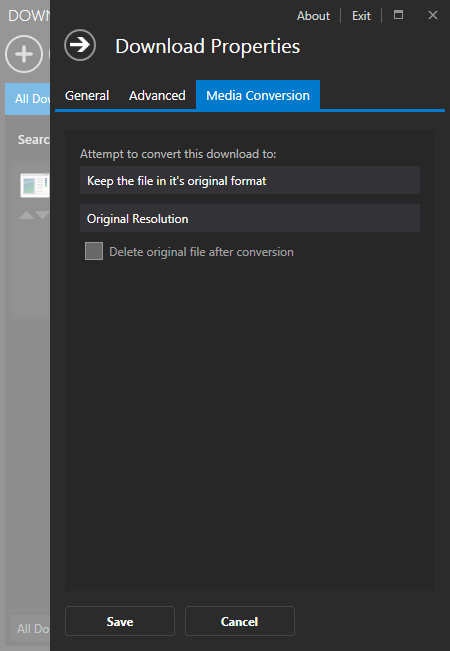Enable Delete original file after conversion checkbox
Image resolution: width=450 pixels, height=651 pixels.
pos(94,252)
